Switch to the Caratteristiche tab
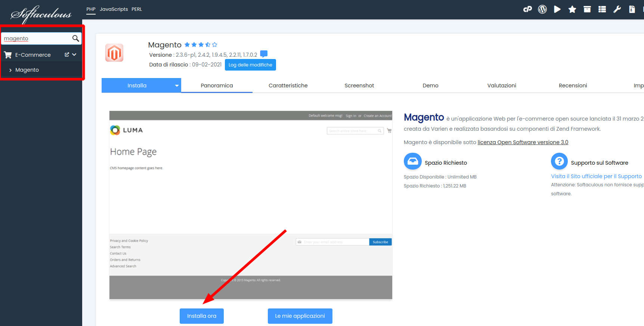Viewport: 644px width, 326px height. 288,86
